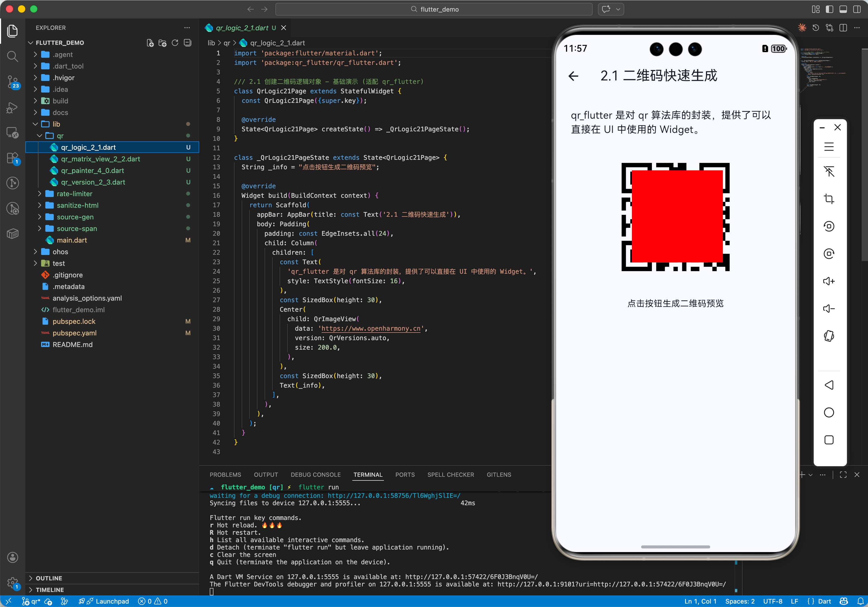Click the Run and Debug icon
868x607 pixels.
tap(12, 107)
